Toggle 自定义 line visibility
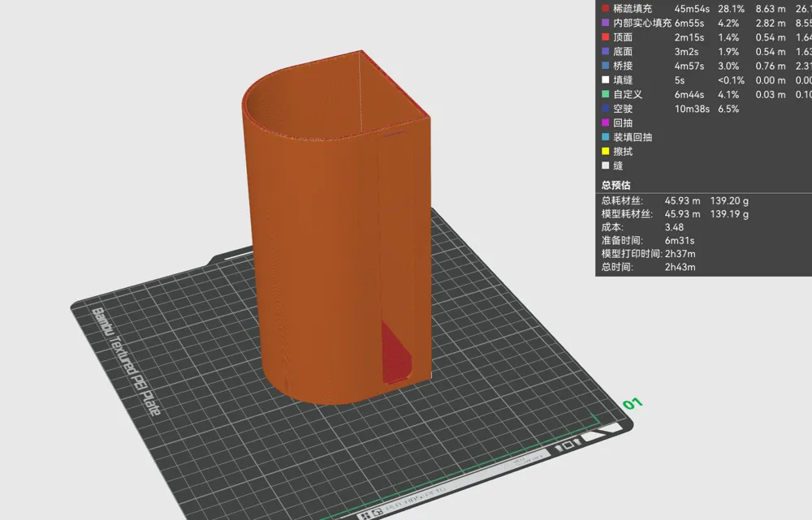Image resolution: width=812 pixels, height=520 pixels. click(606, 94)
